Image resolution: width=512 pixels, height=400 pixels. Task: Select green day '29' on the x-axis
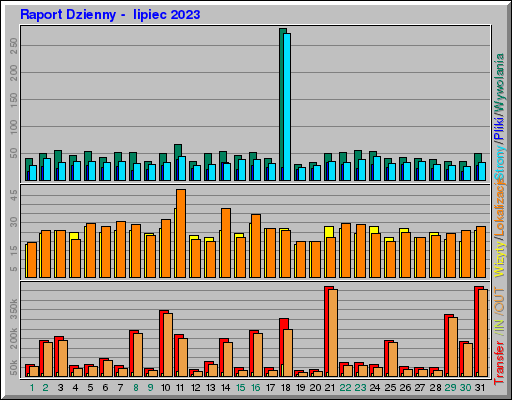[x=450, y=388]
